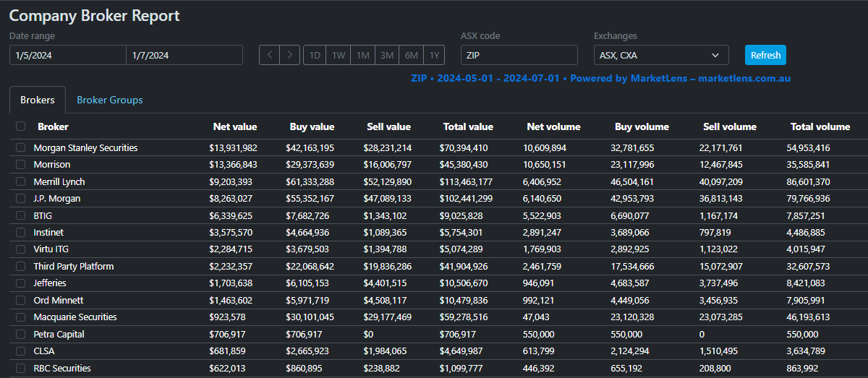Sort by the Buy value column header
The width and height of the screenshot is (868, 378).
pyautogui.click(x=312, y=126)
